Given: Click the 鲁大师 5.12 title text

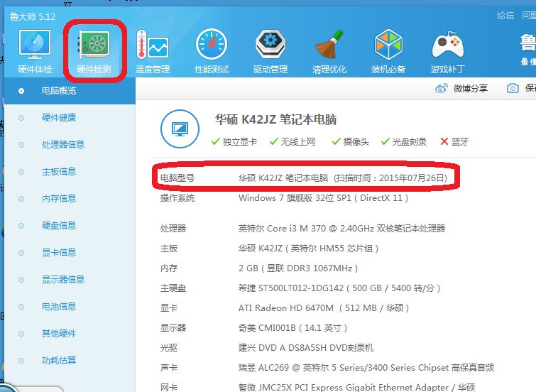Looking at the screenshot, I should coord(33,16).
